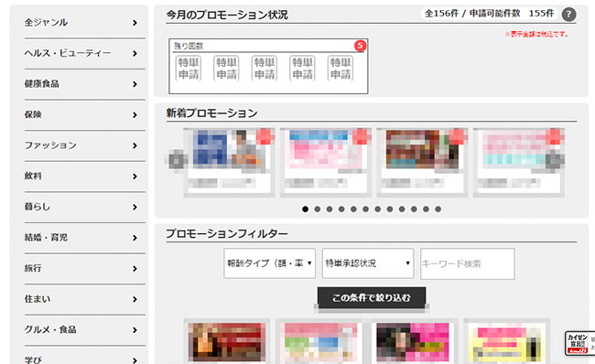595x364 pixels.
Task: Click the fifth 特単申請 stamp icon
Action: pos(341,69)
